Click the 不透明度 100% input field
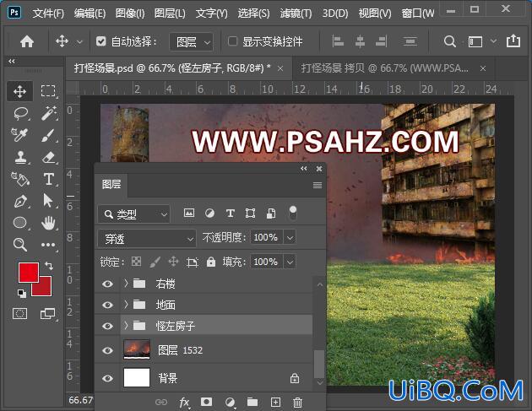This screenshot has width=532, height=411. tap(266, 237)
